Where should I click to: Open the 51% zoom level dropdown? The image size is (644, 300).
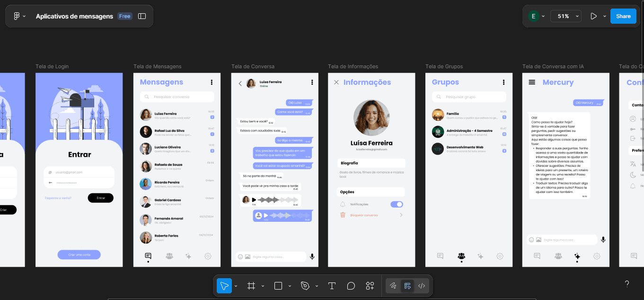coord(567,16)
